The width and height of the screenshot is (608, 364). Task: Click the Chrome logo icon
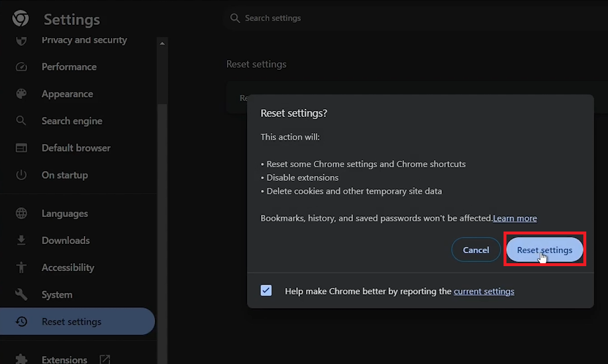click(21, 18)
